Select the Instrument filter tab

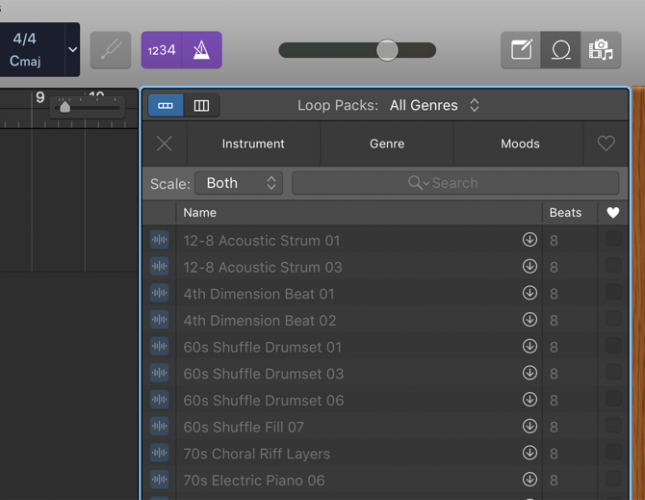click(253, 144)
